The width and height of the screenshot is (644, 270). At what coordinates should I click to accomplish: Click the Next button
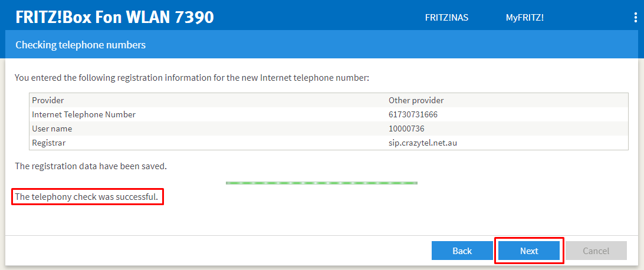(x=529, y=251)
